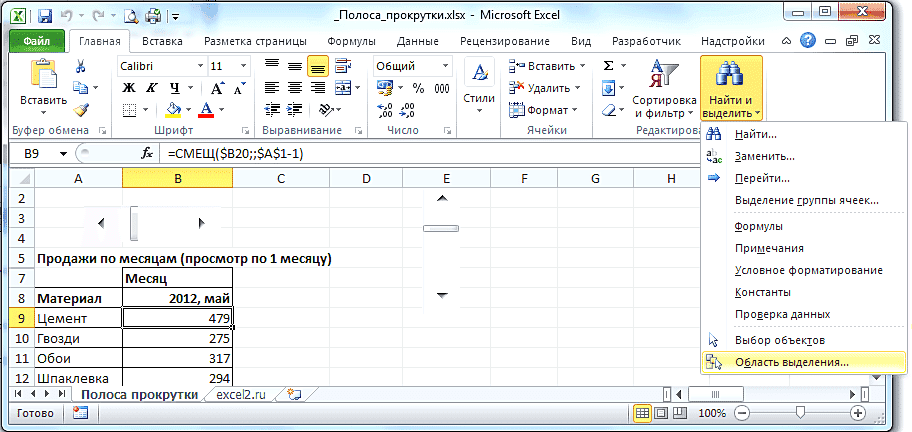The width and height of the screenshot is (912, 432).
Task: Click the Insert Function fx icon
Action: (x=147, y=153)
